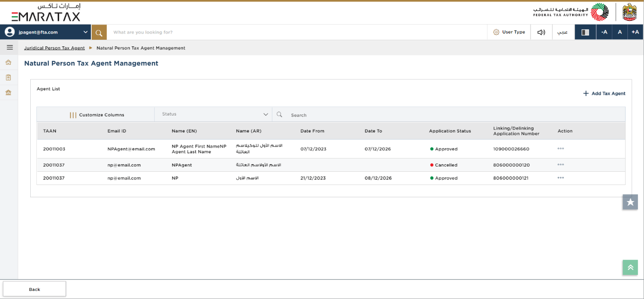Select the NPAgent@email.com email cell
The image size is (644, 299).
click(131, 149)
